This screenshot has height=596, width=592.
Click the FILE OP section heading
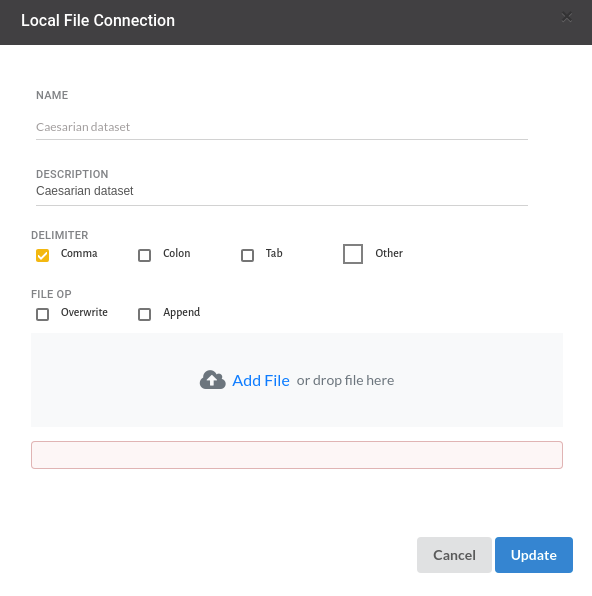pyautogui.click(x=51, y=294)
